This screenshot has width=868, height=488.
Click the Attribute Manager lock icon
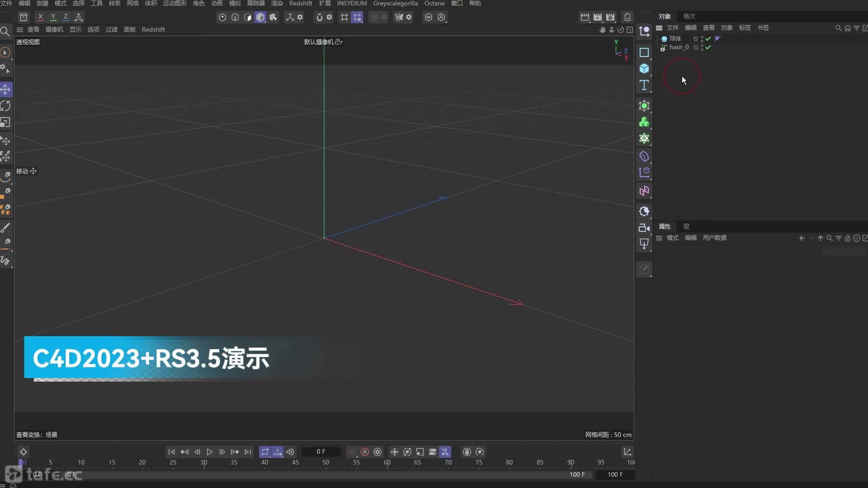[848, 238]
